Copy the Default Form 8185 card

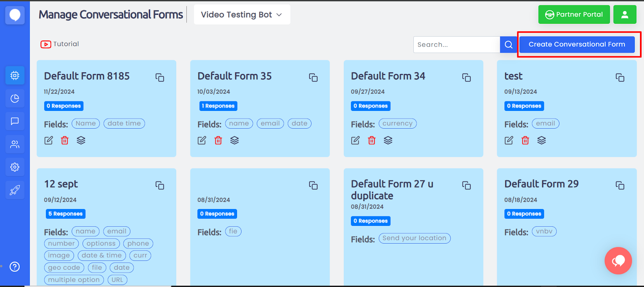[160, 78]
